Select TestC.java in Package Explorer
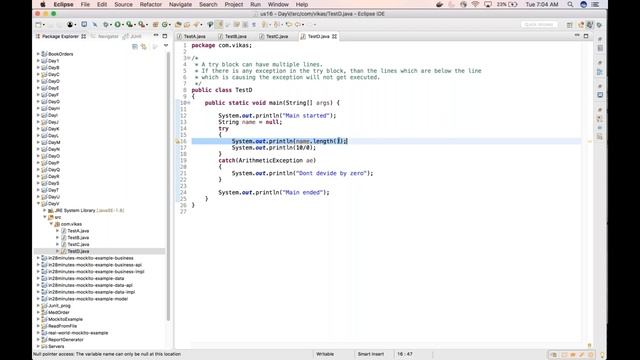 (78, 244)
